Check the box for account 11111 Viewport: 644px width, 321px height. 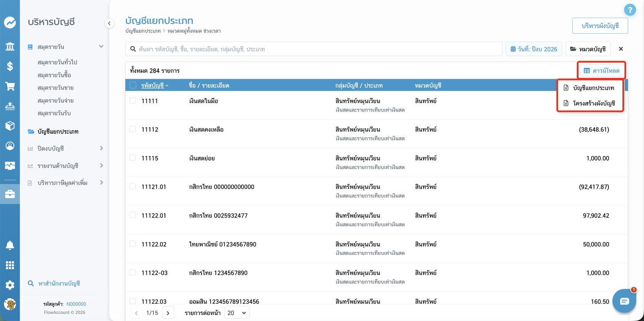[133, 101]
